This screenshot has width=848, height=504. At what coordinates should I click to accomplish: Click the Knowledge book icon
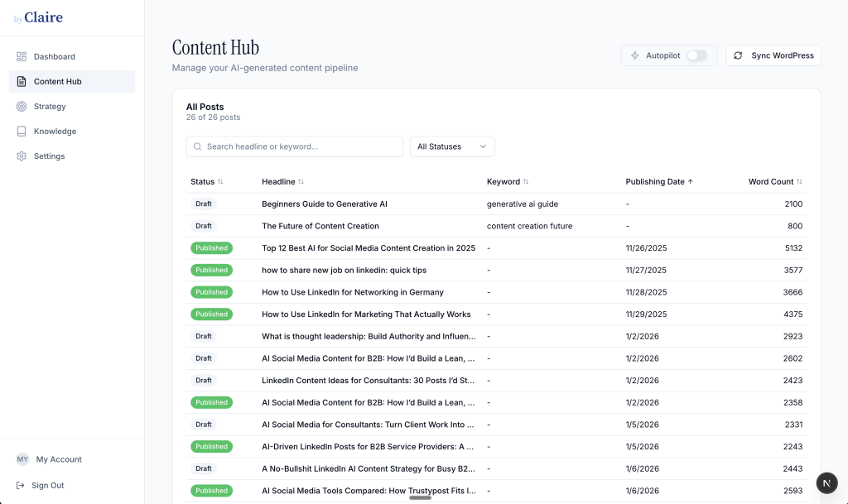[x=22, y=132]
